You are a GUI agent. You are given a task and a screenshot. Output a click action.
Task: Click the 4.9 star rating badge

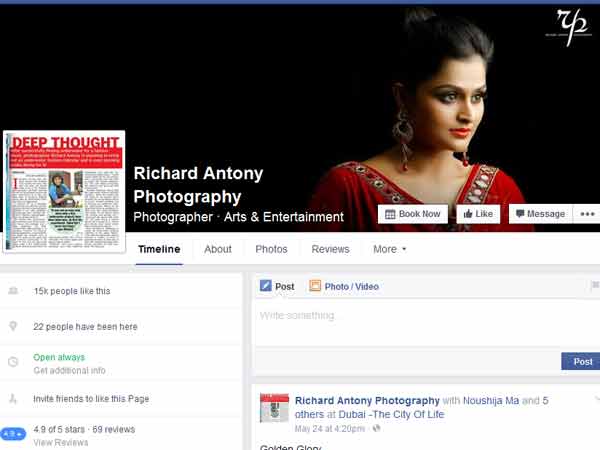tap(13, 434)
